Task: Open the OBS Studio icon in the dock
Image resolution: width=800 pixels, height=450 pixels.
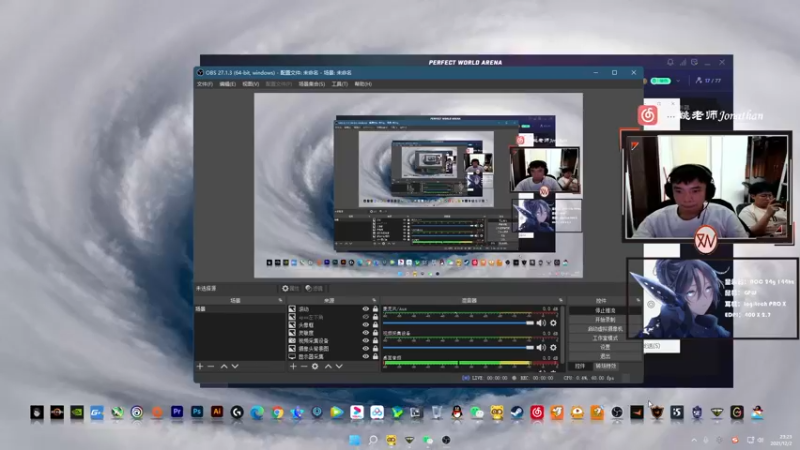Action: 617,412
